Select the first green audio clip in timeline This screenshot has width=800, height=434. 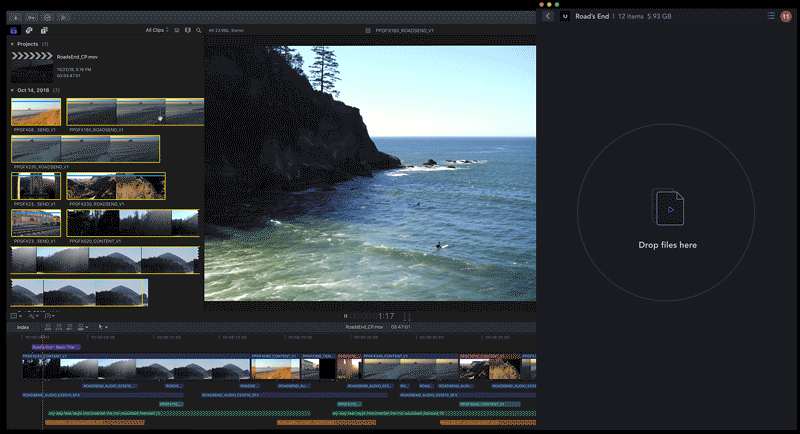(179, 413)
